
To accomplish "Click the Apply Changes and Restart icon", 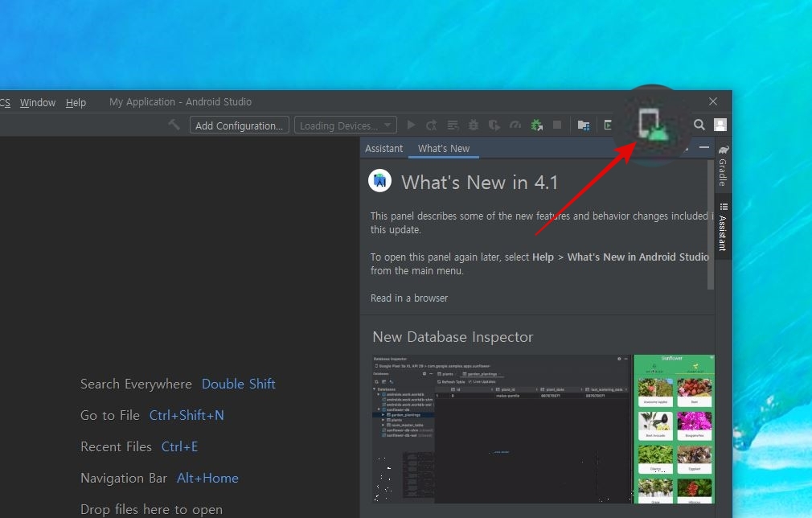I will (x=432, y=125).
